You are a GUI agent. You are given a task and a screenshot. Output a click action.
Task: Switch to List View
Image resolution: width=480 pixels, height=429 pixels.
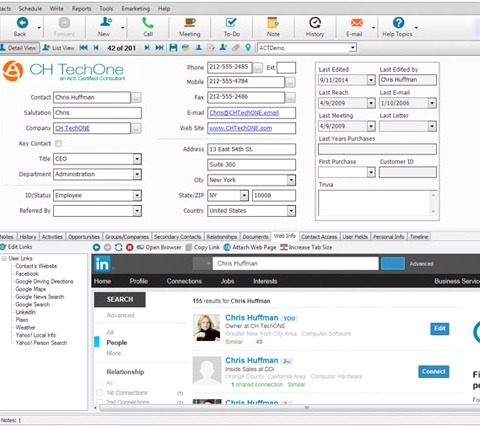pyautogui.click(x=58, y=48)
